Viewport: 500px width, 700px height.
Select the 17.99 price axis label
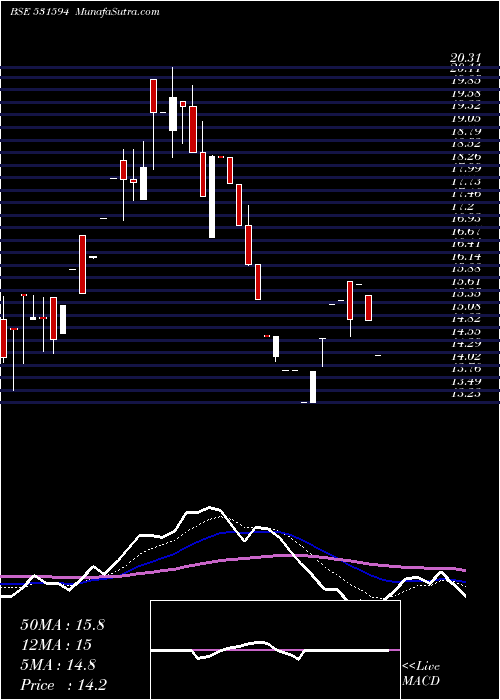tap(466, 169)
